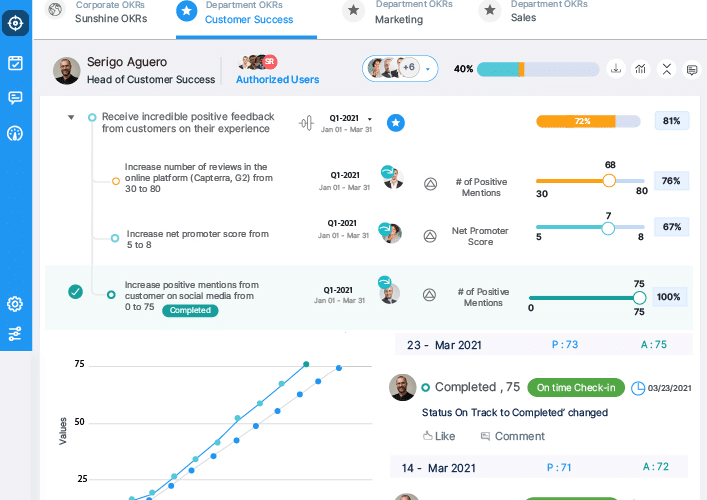Open settings gear in the sidebar

click(15, 304)
